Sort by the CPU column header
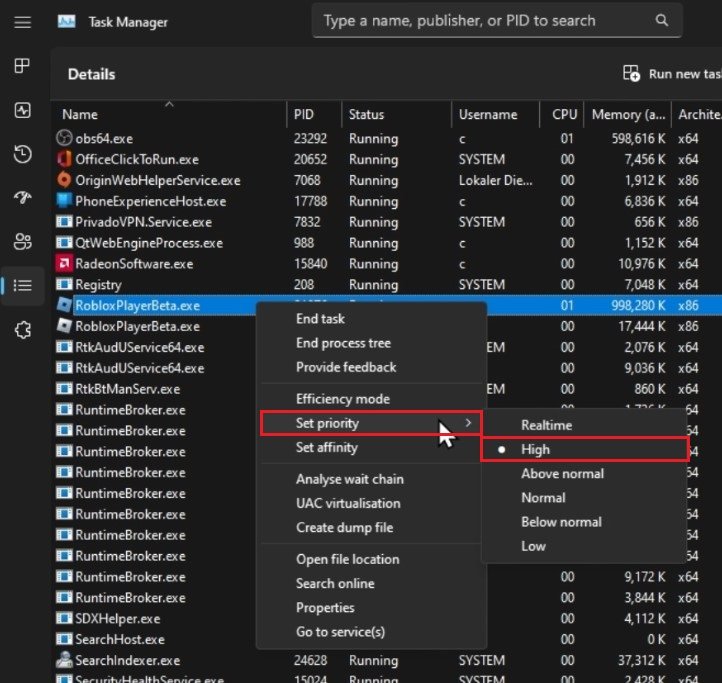Image resolution: width=722 pixels, height=683 pixels. [562, 114]
